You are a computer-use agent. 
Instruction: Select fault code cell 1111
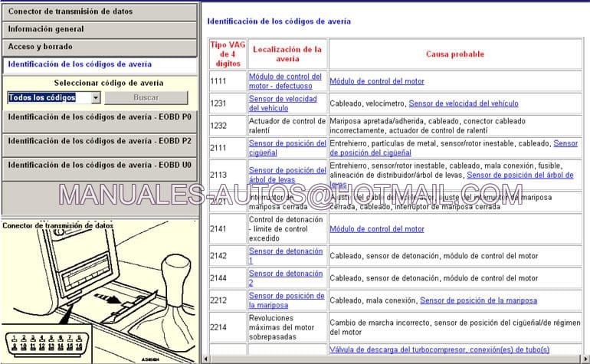point(228,81)
